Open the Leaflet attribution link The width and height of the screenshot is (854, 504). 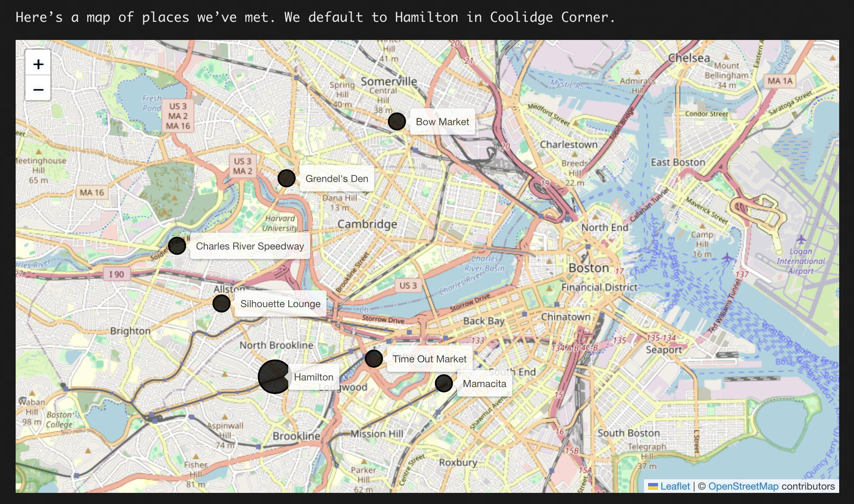click(674, 486)
